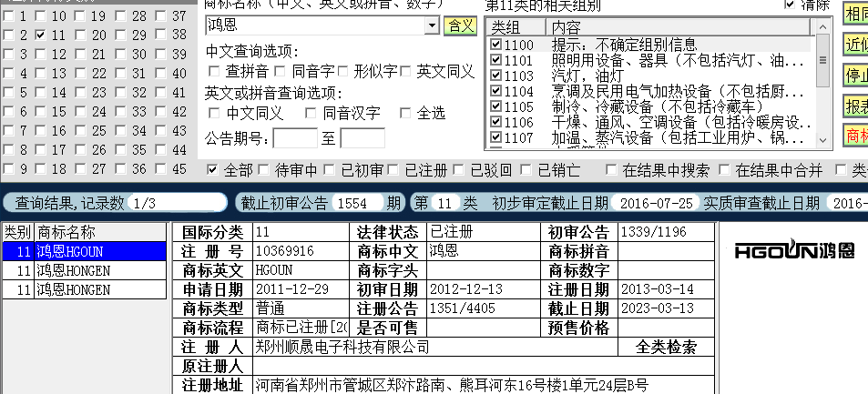Uncheck group 1100 in list
This screenshot has width=868, height=394.
496,45
